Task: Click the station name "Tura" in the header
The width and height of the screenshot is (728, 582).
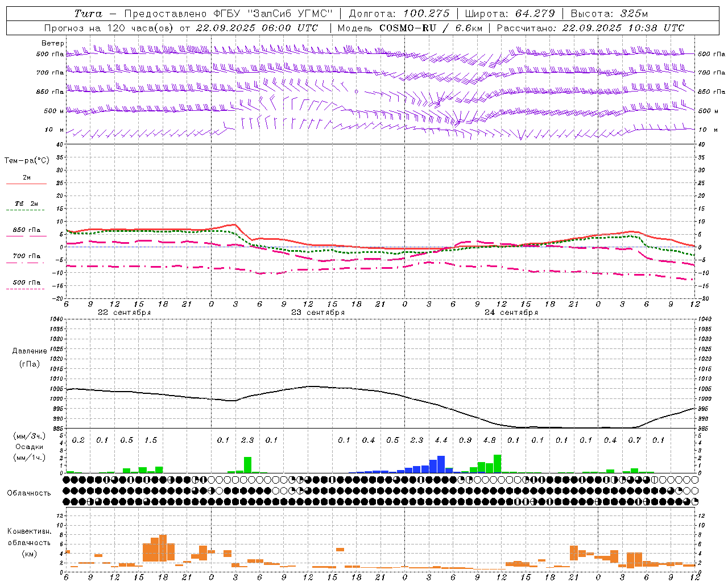Action: coord(88,13)
